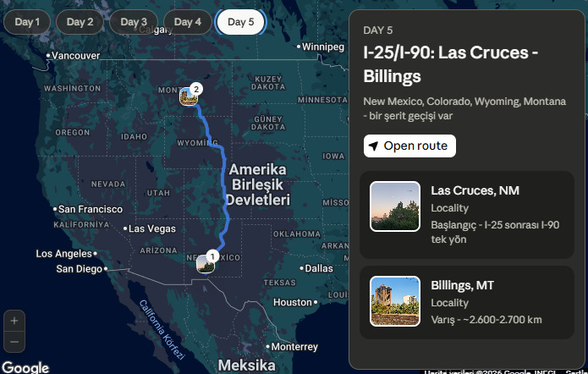This screenshot has height=374, width=588.
Task: Switch to the Day 2 tab
Action: click(80, 22)
